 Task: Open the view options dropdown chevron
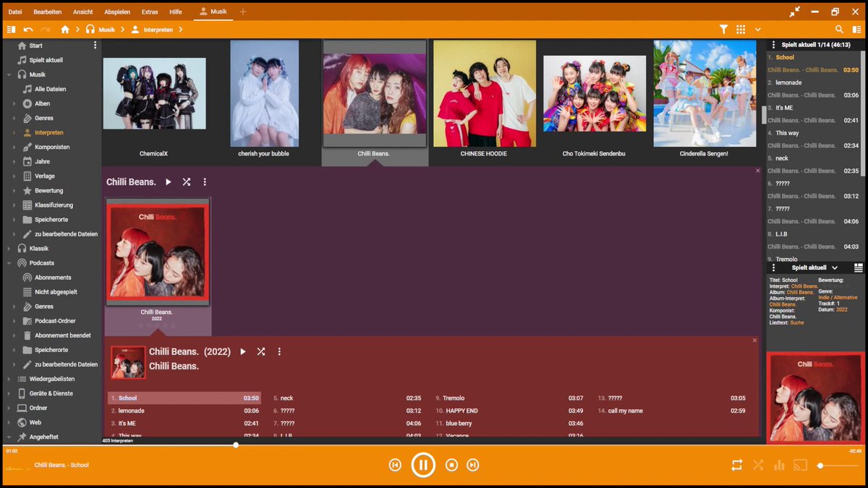[x=758, y=30]
